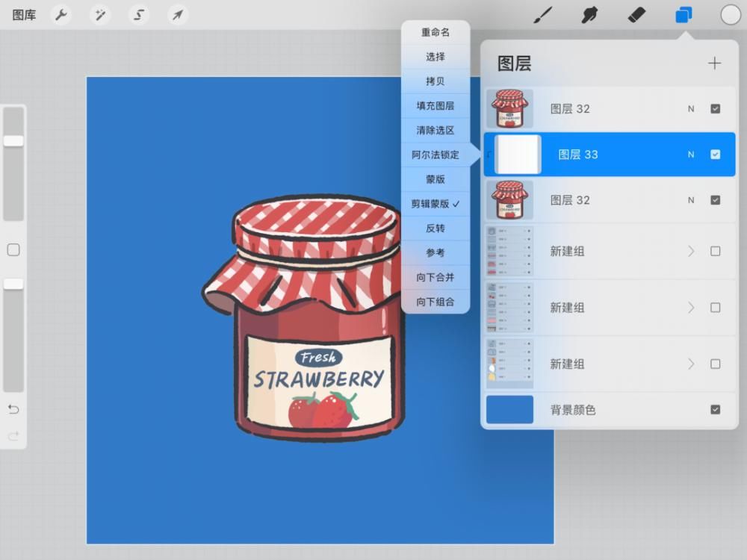The width and height of the screenshot is (747, 560).
Task: Open the Actions wrench menu
Action: tap(61, 14)
